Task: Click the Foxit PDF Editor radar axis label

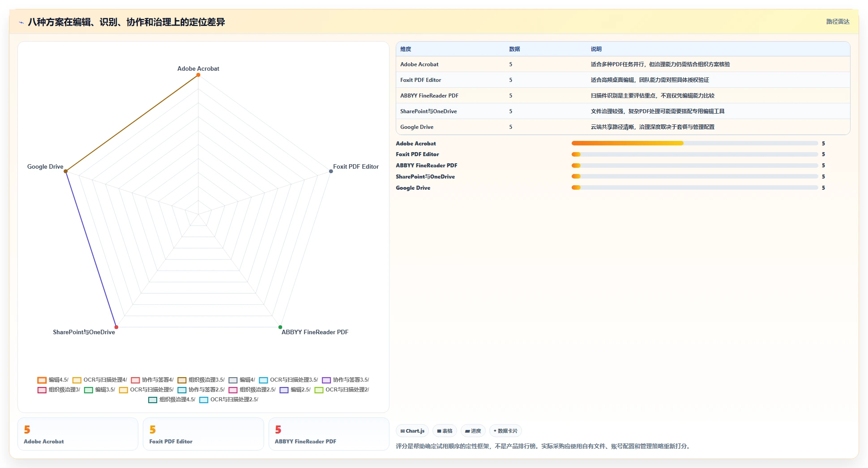Action: (356, 166)
